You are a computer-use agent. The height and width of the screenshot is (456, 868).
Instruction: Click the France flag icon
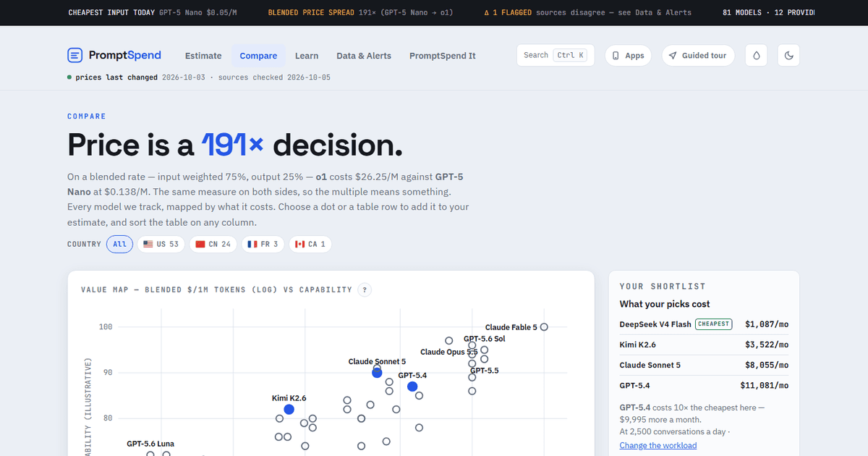click(252, 245)
